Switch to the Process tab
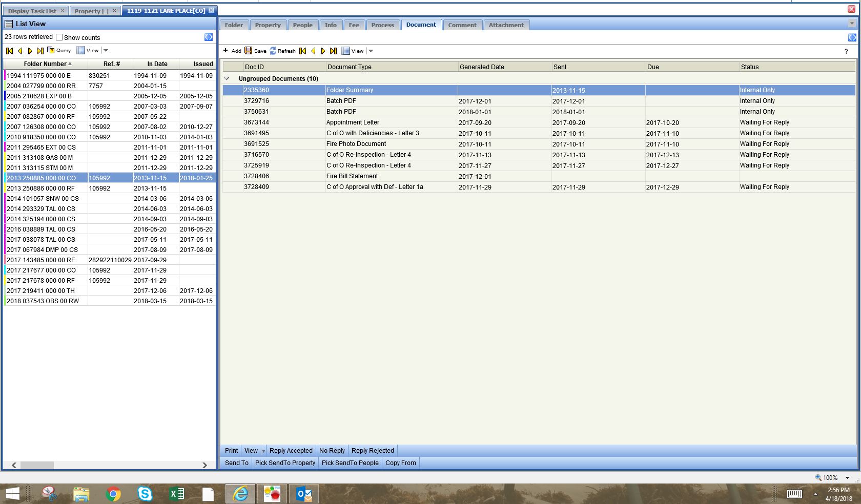Image resolution: width=861 pixels, height=504 pixels. 382,25
